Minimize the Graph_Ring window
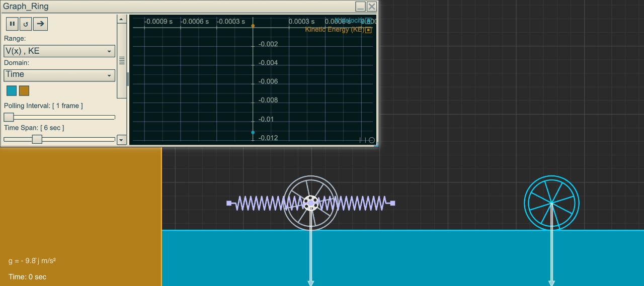644x286 pixels. pos(360,7)
